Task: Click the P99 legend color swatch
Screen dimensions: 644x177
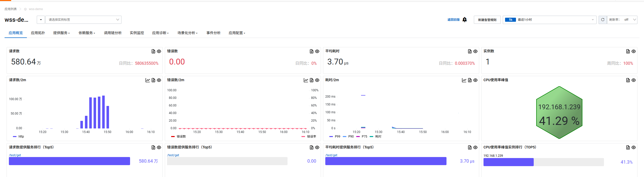Action: click(x=331, y=137)
